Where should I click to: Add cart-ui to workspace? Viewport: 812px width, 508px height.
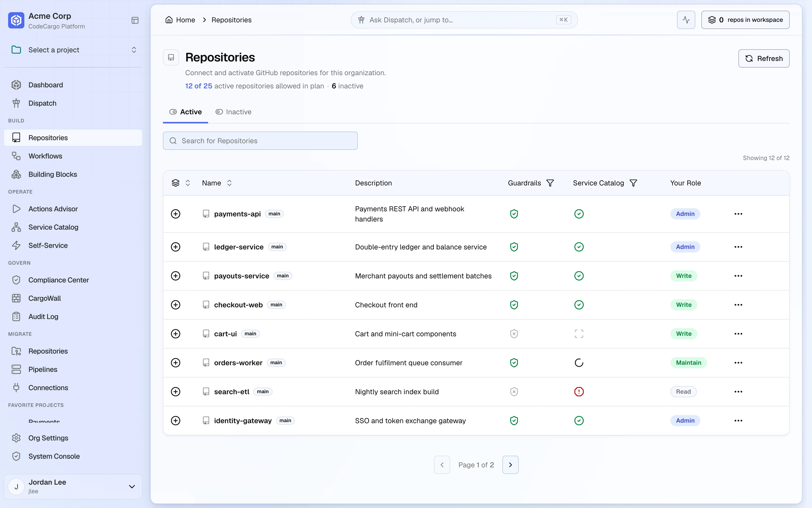coord(176,334)
